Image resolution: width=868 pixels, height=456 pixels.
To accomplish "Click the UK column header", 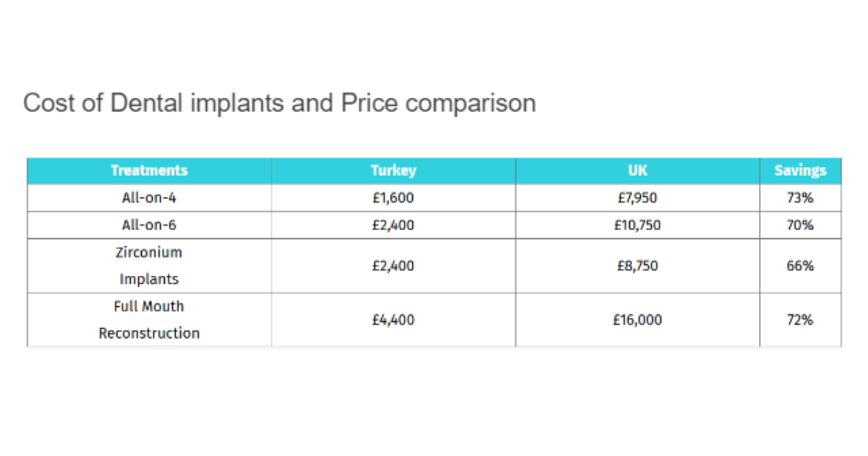I will coord(637,171).
